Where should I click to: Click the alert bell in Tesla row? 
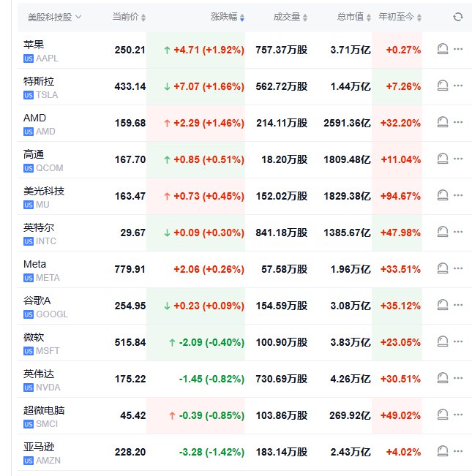442,86
